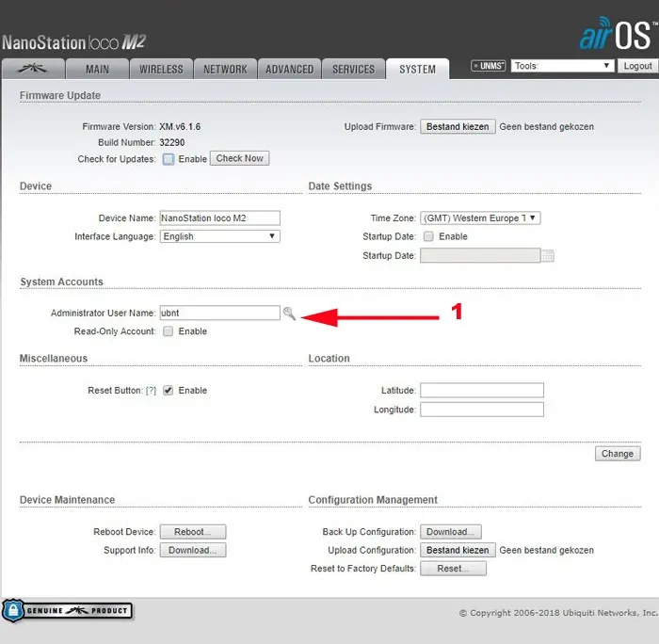The height and width of the screenshot is (644, 659).
Task: Click the Change button
Action: click(x=618, y=454)
